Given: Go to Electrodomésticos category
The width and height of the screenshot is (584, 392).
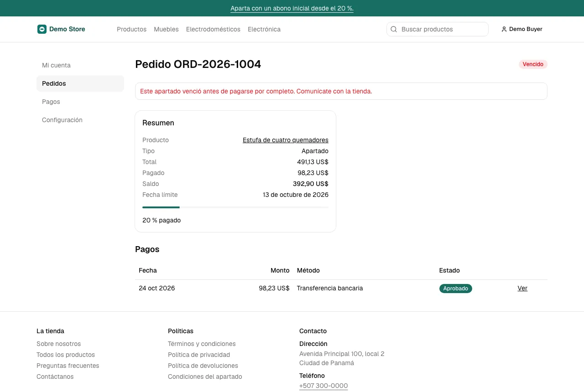Looking at the screenshot, I should click(213, 29).
